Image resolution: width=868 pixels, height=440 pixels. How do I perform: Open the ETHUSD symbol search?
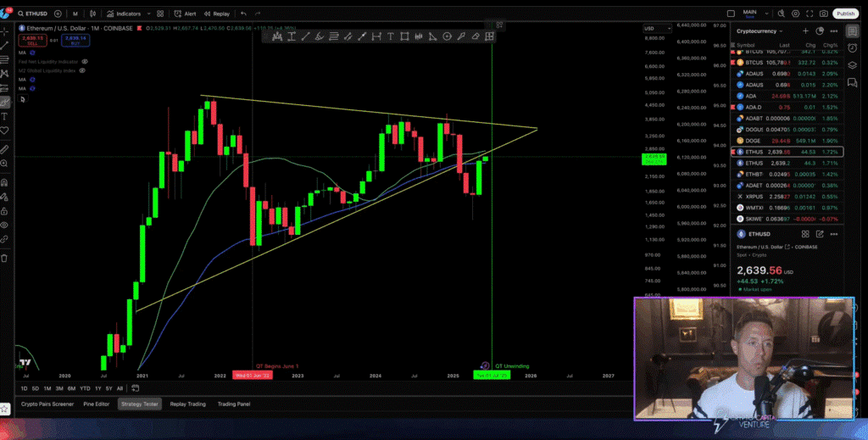pyautogui.click(x=31, y=14)
